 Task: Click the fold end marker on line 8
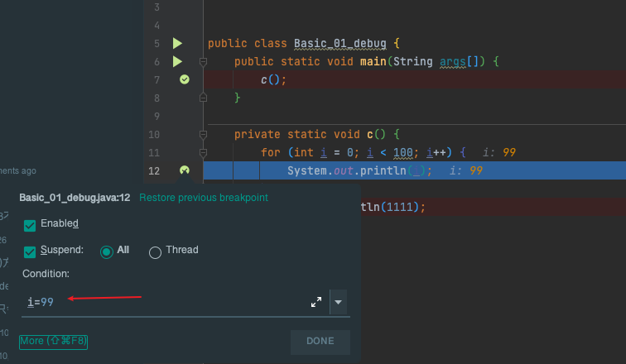[203, 98]
